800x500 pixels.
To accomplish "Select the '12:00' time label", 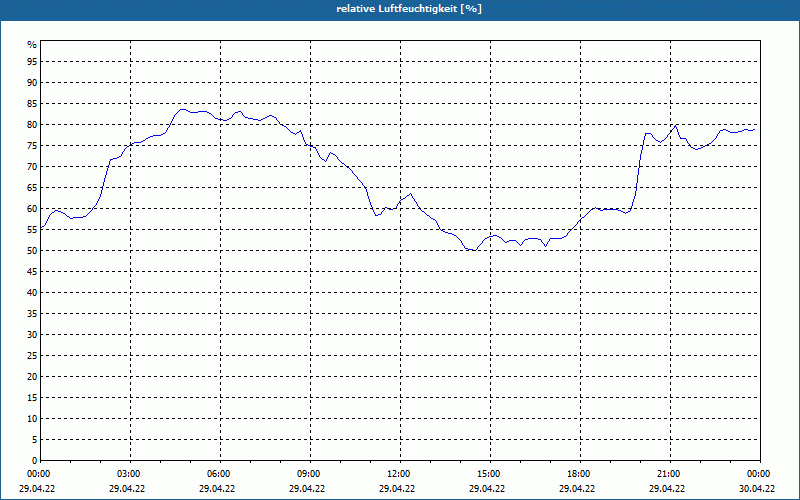I will click(399, 474).
